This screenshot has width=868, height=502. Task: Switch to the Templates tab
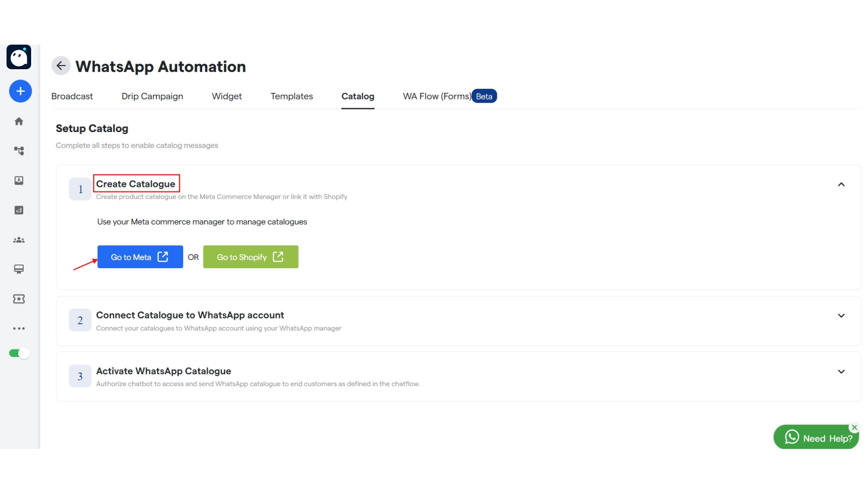291,96
